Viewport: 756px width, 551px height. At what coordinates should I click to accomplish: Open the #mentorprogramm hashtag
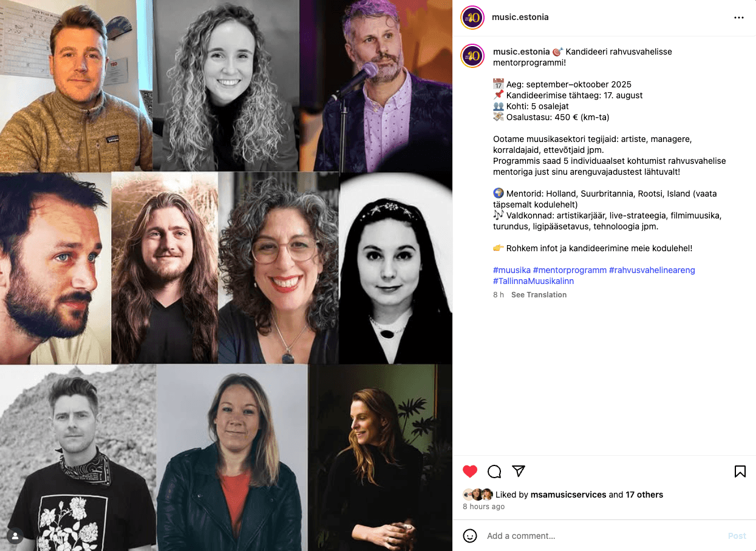570,270
